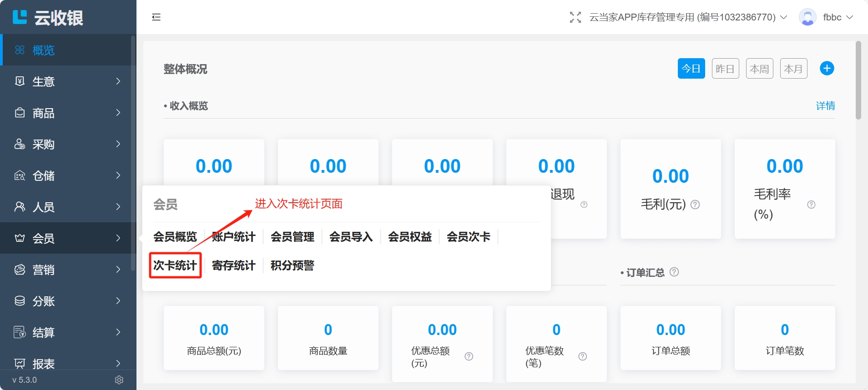Click the help icon beside 毛利(元)
This screenshot has height=390, width=868.
click(x=695, y=205)
